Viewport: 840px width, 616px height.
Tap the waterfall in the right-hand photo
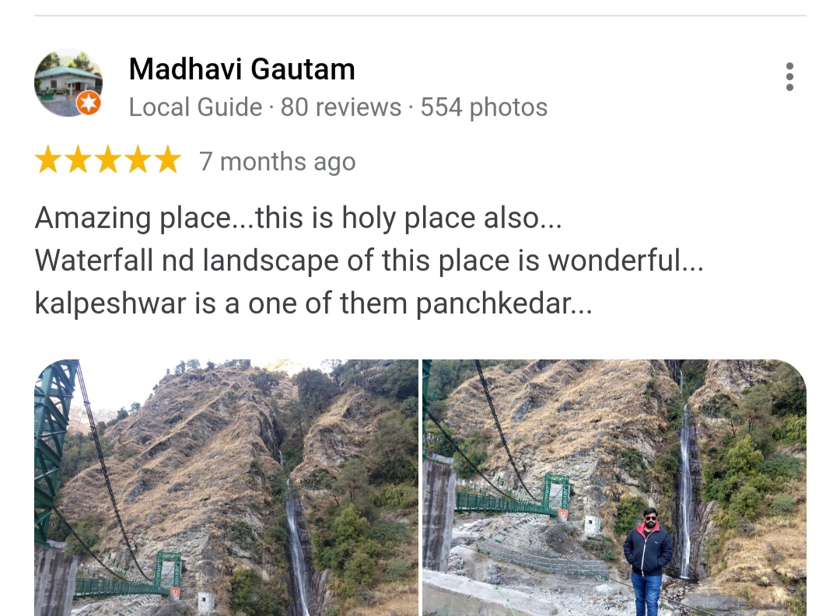click(x=685, y=490)
